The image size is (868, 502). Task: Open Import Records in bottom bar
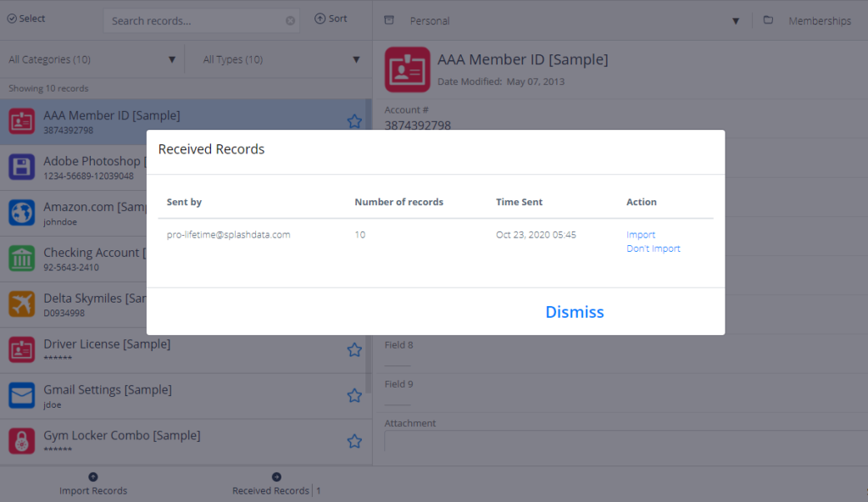pos(93,484)
